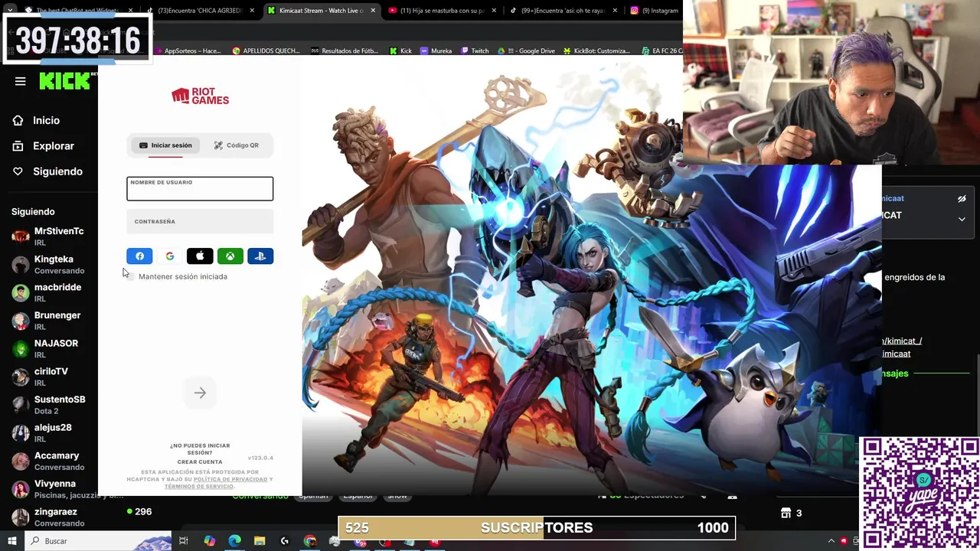Open the Google Drive bookmark
Image resolution: width=980 pixels, height=551 pixels.
(x=526, y=51)
